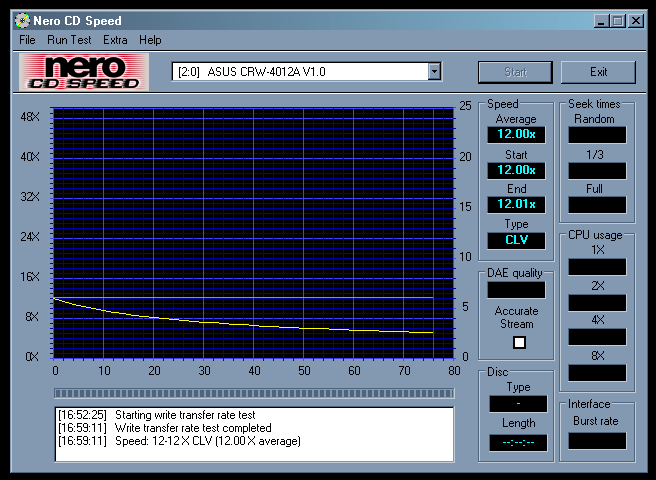Image resolution: width=656 pixels, height=480 pixels.
Task: Click the 48X axis label
Action: coord(30,117)
